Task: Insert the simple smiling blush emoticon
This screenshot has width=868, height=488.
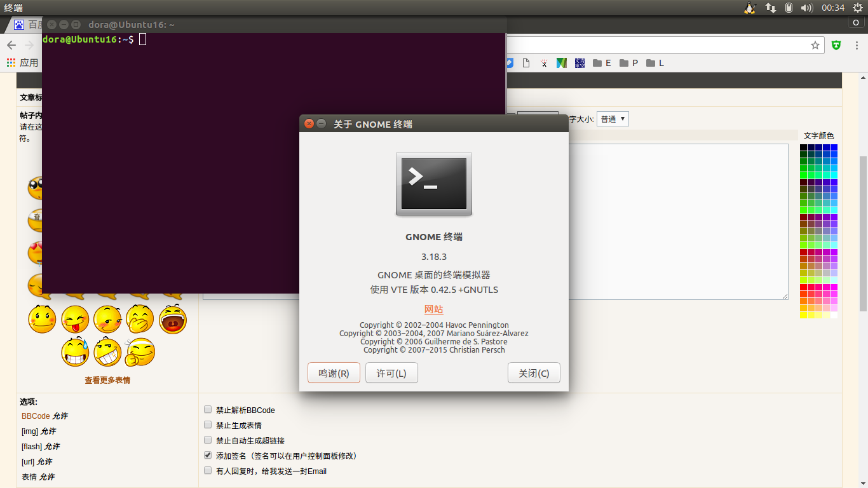Action: (x=43, y=319)
